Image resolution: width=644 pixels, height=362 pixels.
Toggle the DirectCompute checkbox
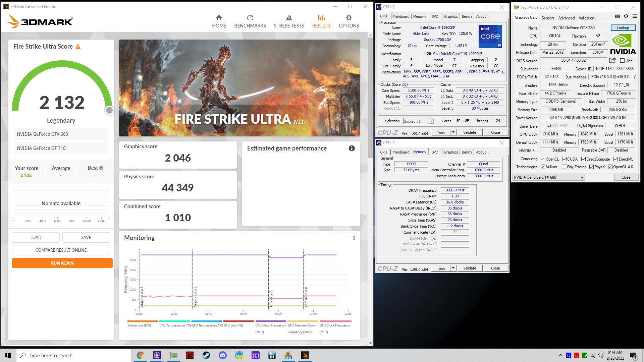coord(583,159)
